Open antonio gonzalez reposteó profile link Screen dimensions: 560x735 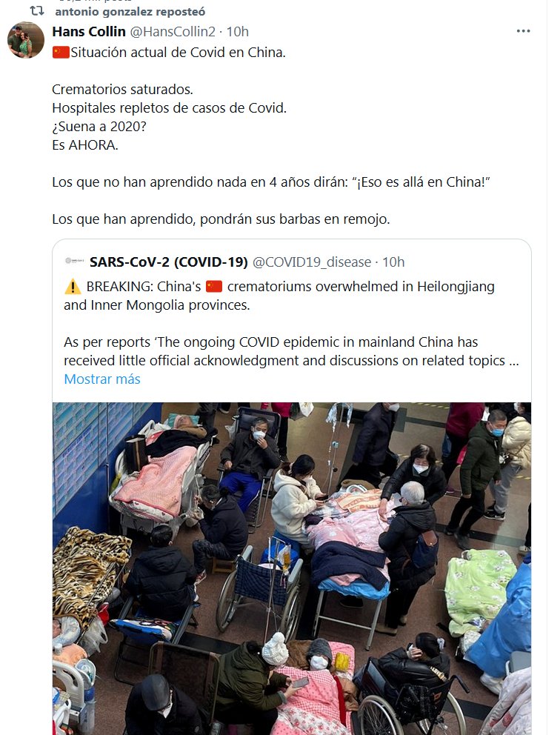tap(130, 11)
